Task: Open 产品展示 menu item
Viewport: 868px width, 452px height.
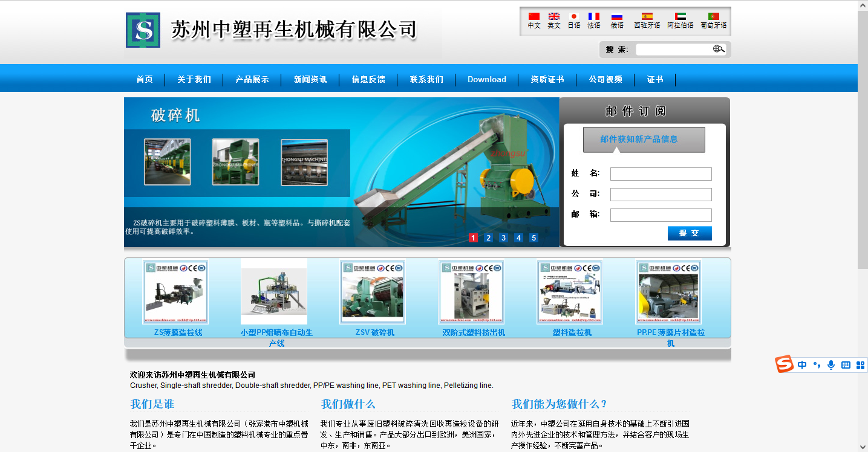Action: point(252,79)
